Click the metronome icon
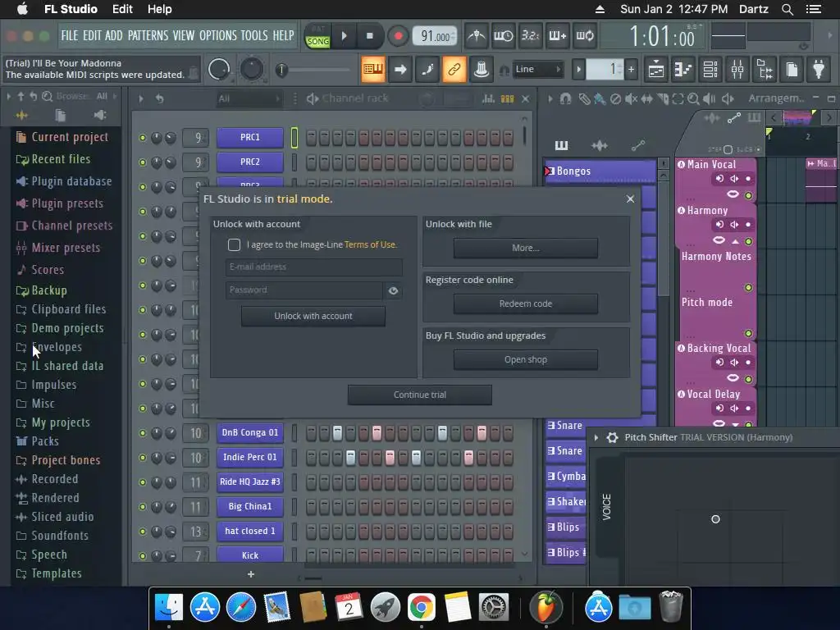The width and height of the screenshot is (840, 630). [476, 36]
